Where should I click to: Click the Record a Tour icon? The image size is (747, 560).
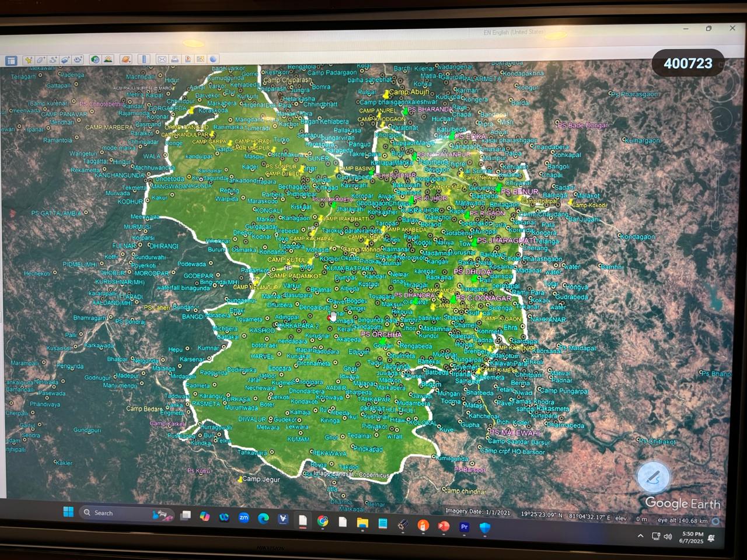pyautogui.click(x=78, y=60)
